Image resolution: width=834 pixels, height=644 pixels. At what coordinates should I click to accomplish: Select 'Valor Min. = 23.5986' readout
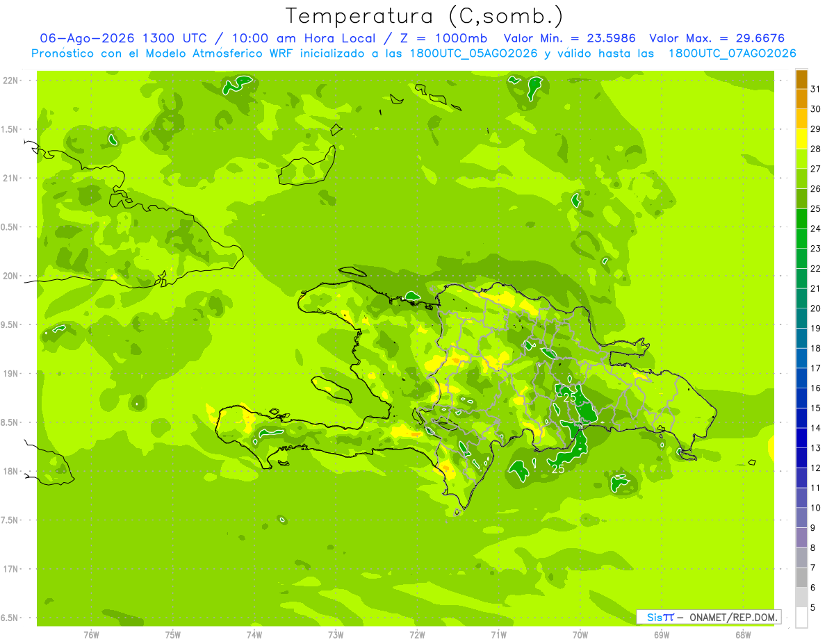[569, 38]
